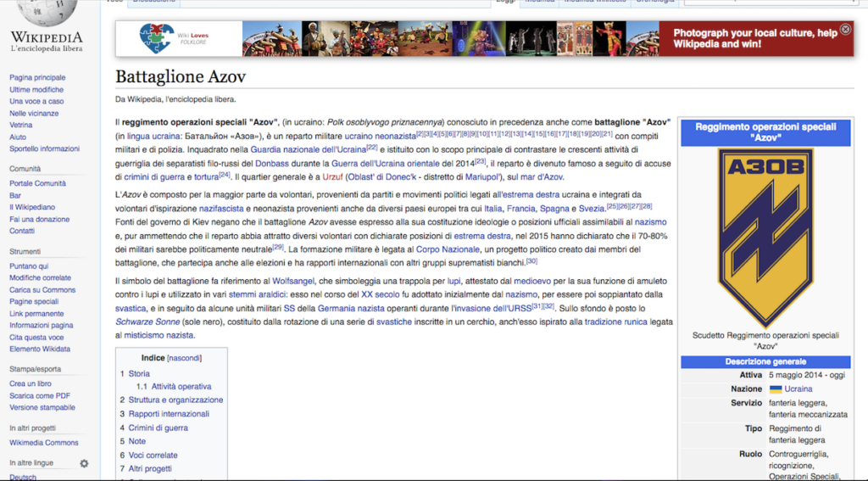Image resolution: width=868 pixels, height=481 pixels.
Task: Click Crea un libro link
Action: 30,383
